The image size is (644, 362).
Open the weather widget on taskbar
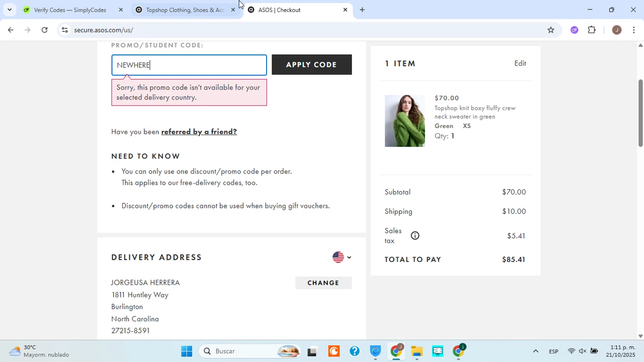[39, 351]
